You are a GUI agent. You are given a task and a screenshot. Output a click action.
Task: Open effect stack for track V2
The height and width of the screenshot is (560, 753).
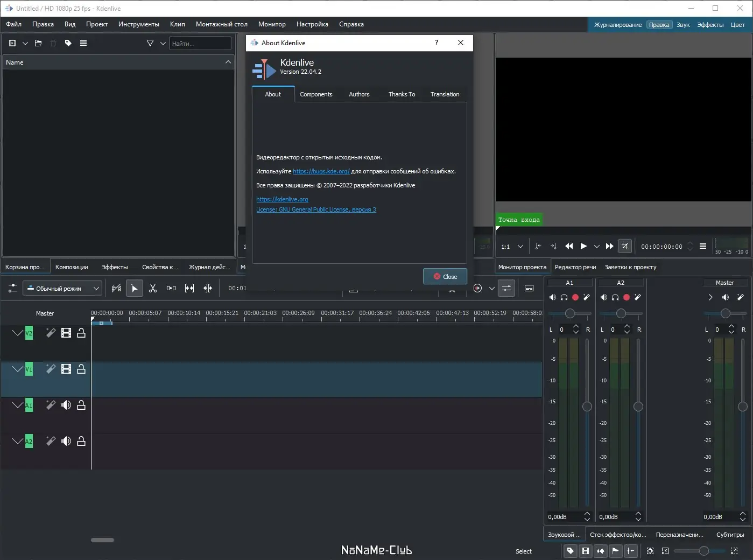[x=51, y=333]
